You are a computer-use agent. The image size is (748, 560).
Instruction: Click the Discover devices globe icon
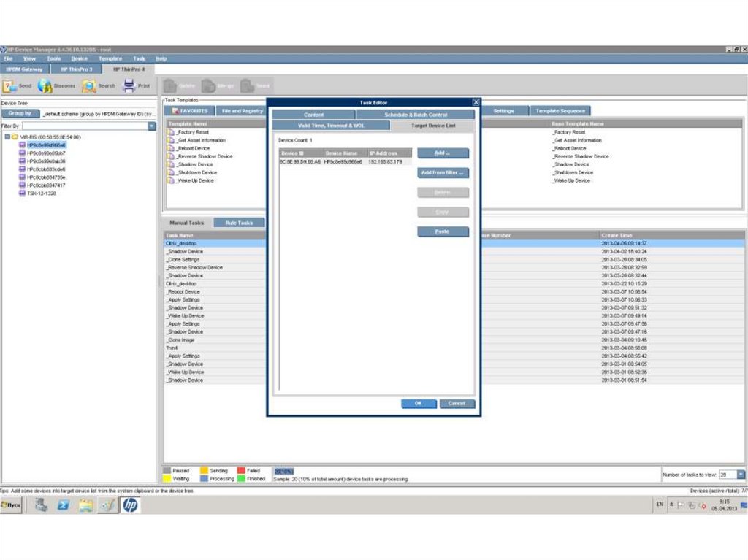click(45, 86)
